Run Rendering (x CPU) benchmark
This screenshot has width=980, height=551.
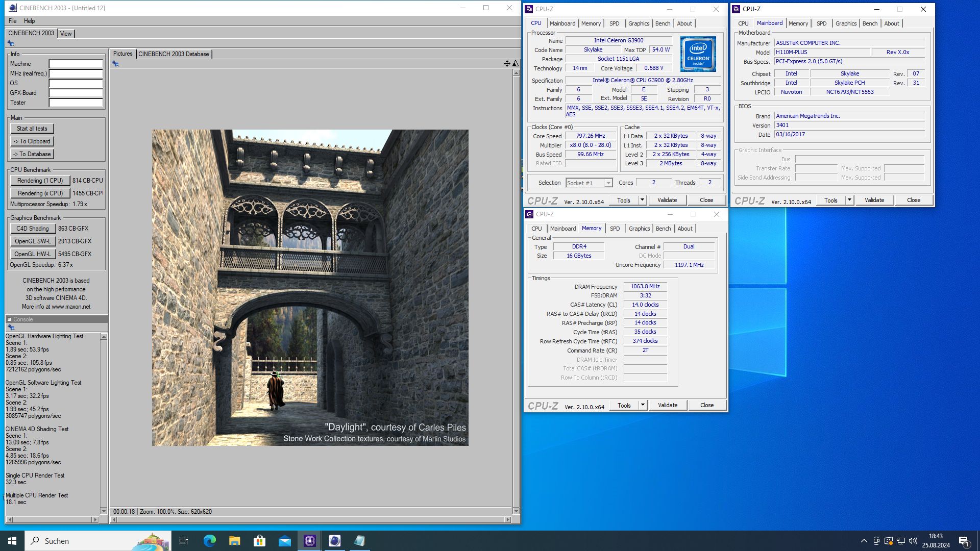(x=40, y=193)
